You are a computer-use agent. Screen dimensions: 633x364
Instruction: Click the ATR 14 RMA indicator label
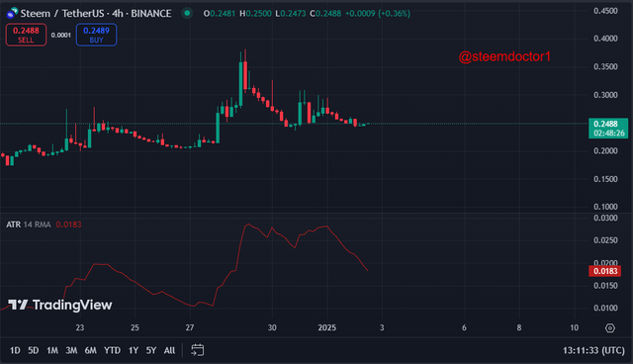[x=29, y=225]
